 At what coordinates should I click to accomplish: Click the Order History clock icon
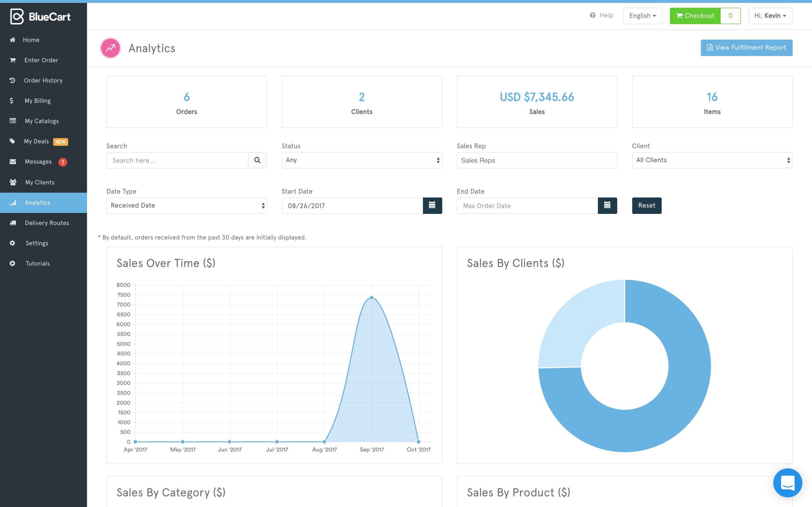12,80
